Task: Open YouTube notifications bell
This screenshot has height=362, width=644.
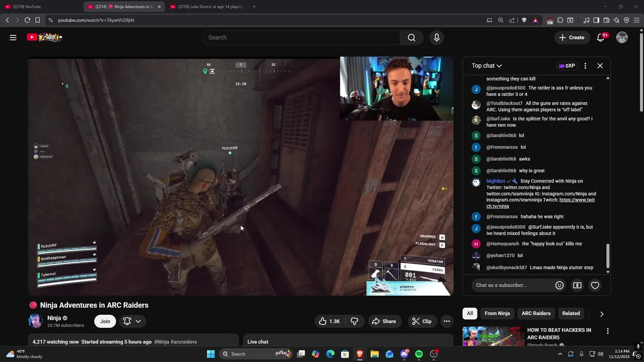Action: [x=601, y=37]
